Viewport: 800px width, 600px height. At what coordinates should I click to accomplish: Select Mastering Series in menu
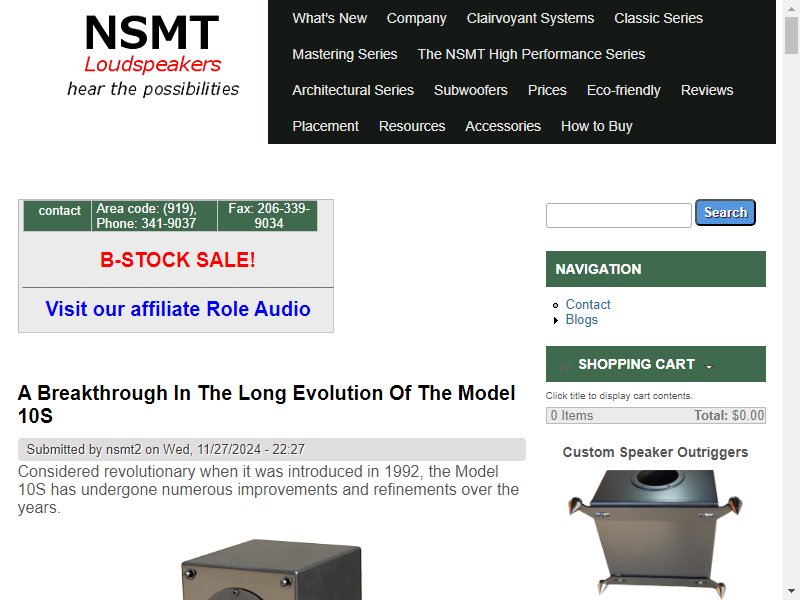coord(345,54)
